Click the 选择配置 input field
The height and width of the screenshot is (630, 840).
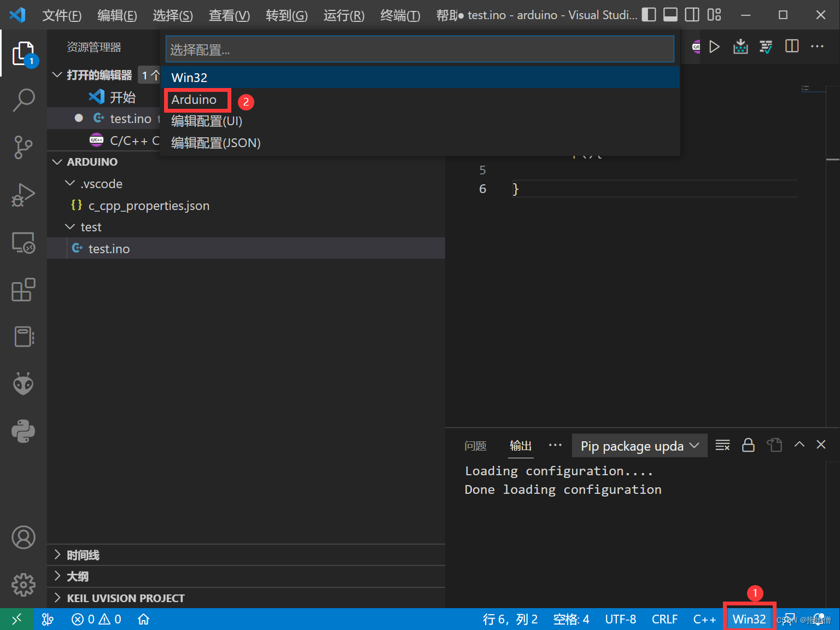pyautogui.click(x=420, y=49)
